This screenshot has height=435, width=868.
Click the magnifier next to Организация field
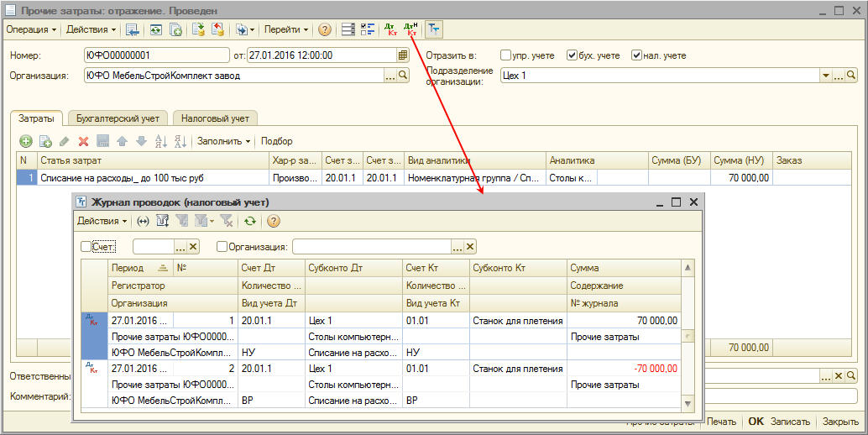pyautogui.click(x=403, y=76)
